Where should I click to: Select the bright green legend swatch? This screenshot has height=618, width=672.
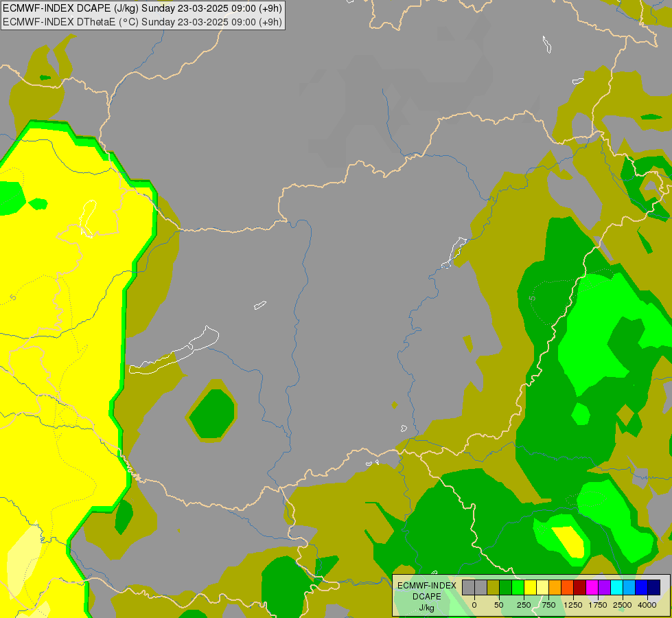click(518, 587)
